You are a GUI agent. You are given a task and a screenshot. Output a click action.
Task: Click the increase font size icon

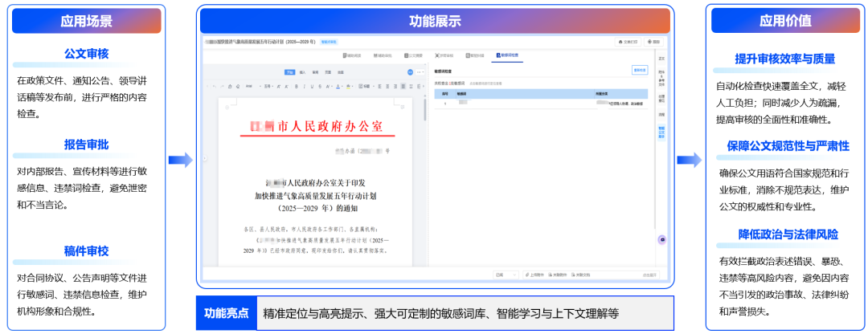[x=278, y=86]
